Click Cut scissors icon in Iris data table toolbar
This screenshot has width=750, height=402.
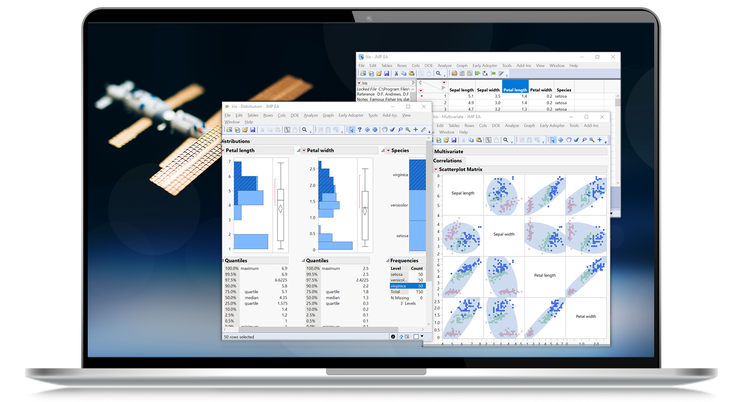point(396,73)
